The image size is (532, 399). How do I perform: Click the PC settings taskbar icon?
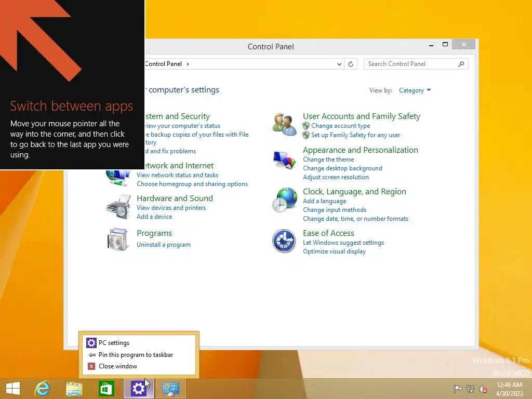coord(138,389)
